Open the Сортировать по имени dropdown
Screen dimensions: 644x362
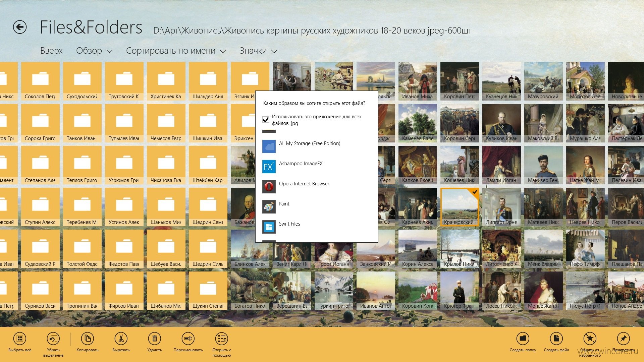(176, 51)
